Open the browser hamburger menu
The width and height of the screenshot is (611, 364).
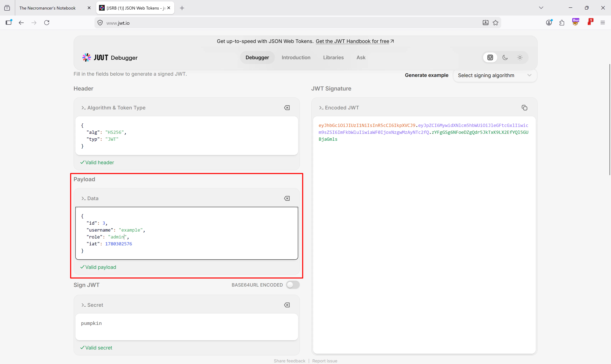pos(603,23)
